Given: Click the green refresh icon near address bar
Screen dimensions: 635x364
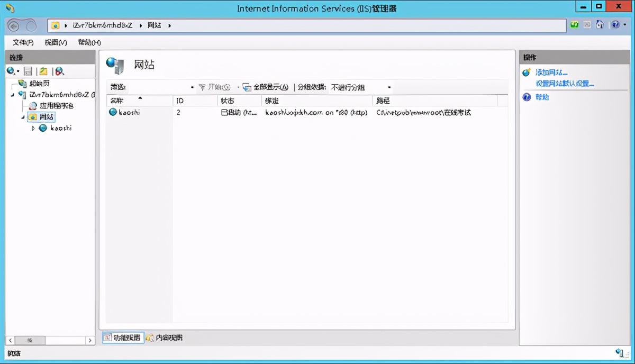Looking at the screenshot, I should (x=574, y=24).
